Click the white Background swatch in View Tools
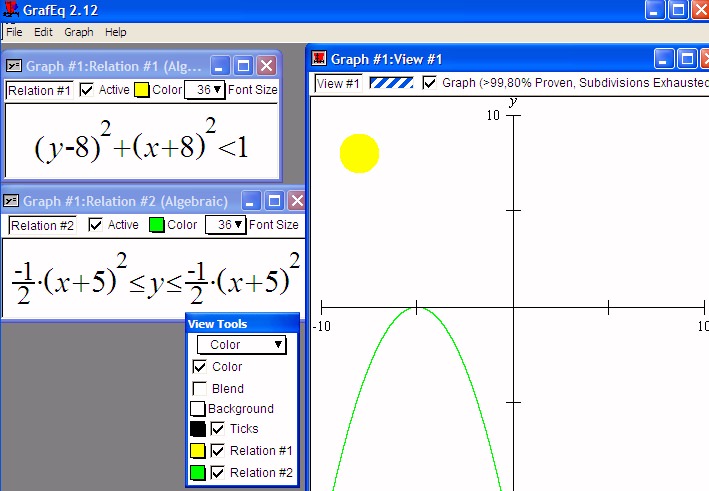This screenshot has height=491, width=709. coord(198,408)
